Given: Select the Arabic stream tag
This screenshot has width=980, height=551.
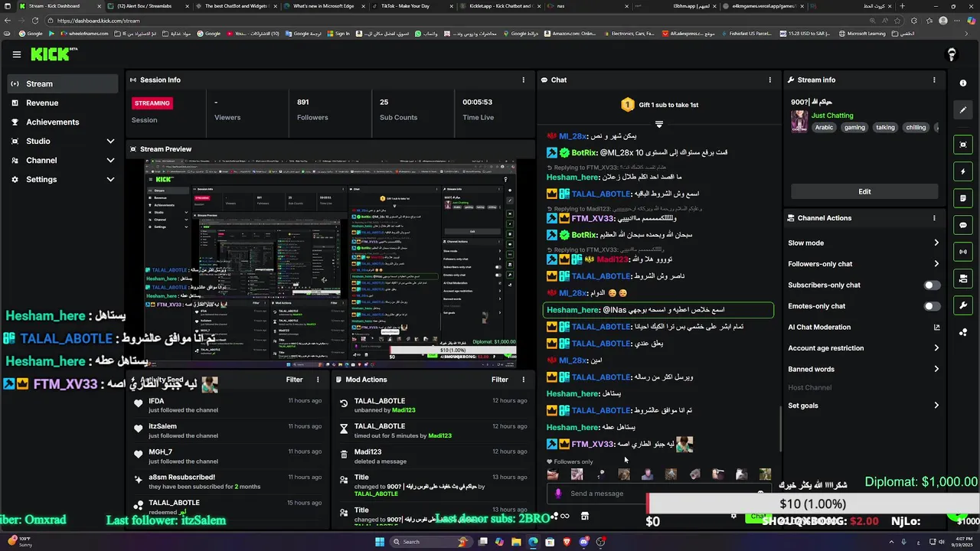Looking at the screenshot, I should click(824, 128).
